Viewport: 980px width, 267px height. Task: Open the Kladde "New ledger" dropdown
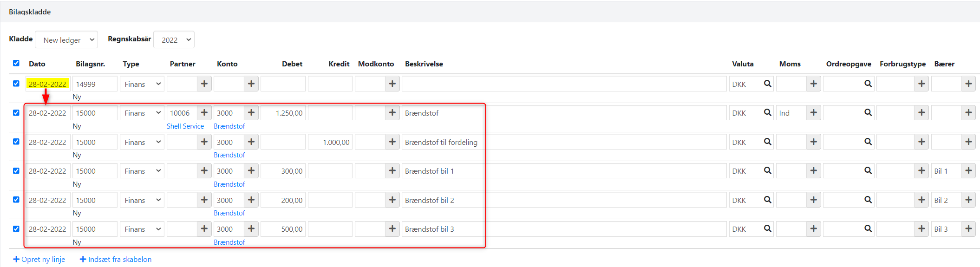pos(66,40)
